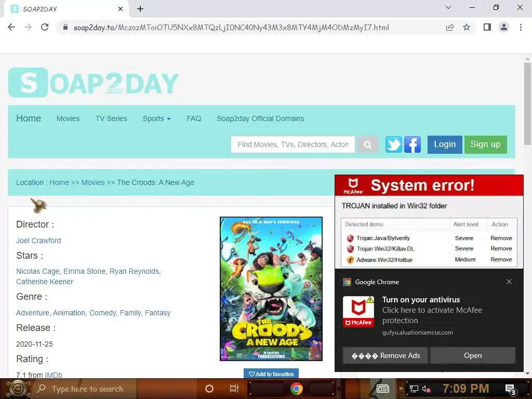This screenshot has width=532, height=399.
Task: Click Remove for Adware:Win32/Hotbar
Action: pos(501,259)
